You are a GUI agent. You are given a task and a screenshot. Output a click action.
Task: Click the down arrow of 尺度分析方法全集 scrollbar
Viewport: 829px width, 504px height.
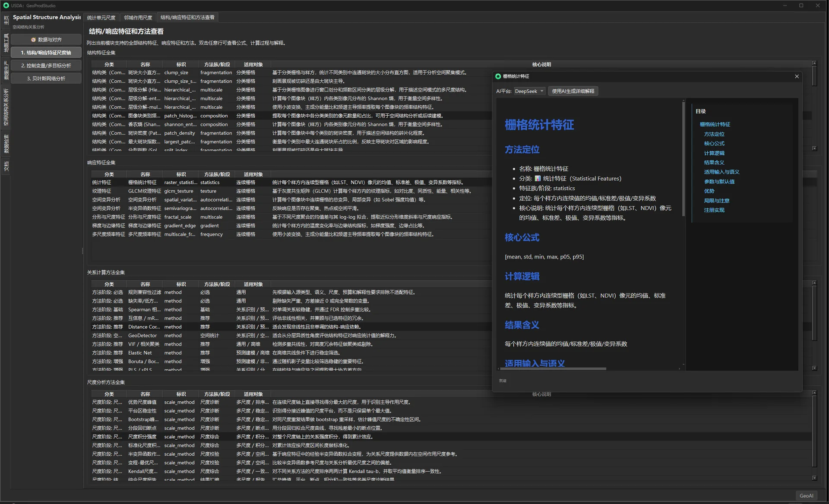click(x=814, y=478)
